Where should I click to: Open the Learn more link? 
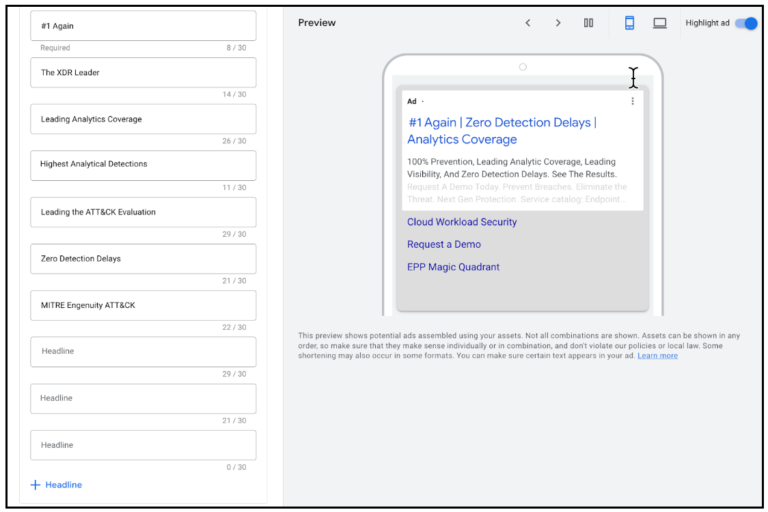tap(657, 356)
